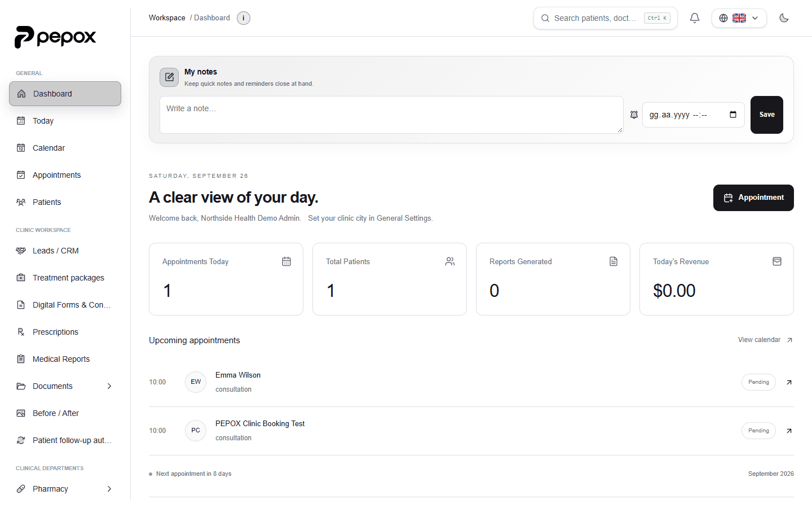Click the Workspace breadcrumb
Screen dimensions: 812x508
click(x=167, y=18)
